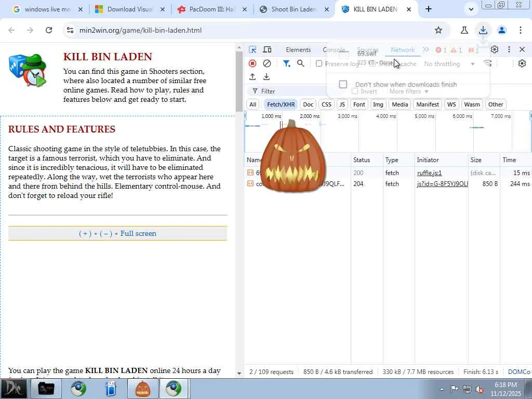Toggle the WS filter

pyautogui.click(x=451, y=104)
